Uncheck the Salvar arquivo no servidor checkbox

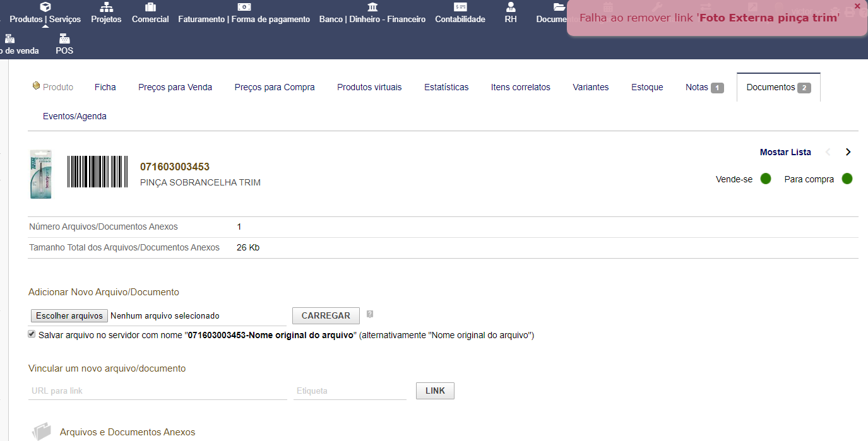(32, 334)
